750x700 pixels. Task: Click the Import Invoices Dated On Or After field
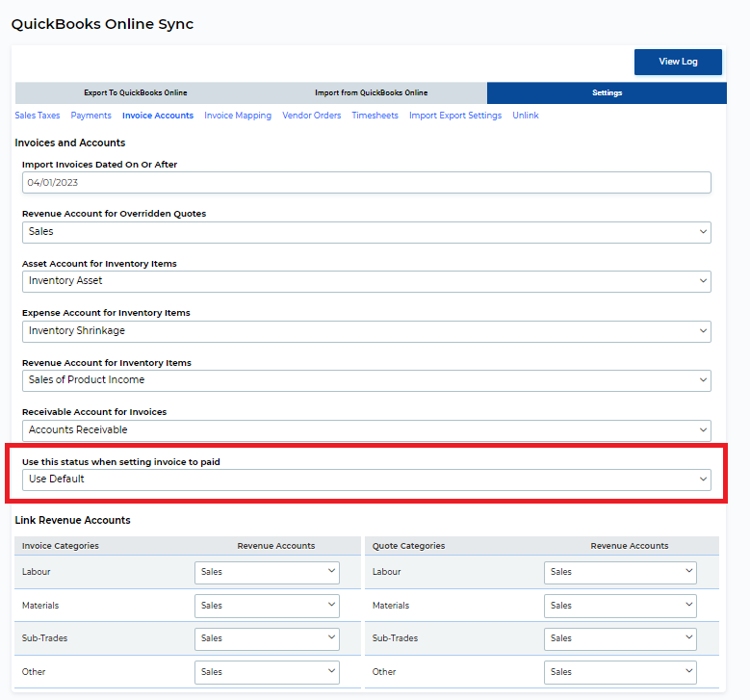coord(367,183)
